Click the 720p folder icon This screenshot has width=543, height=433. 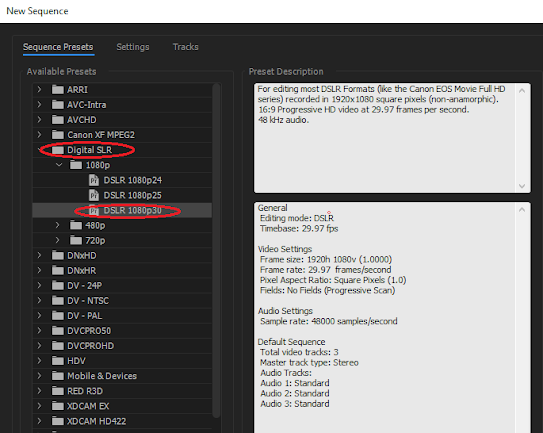pos(76,240)
